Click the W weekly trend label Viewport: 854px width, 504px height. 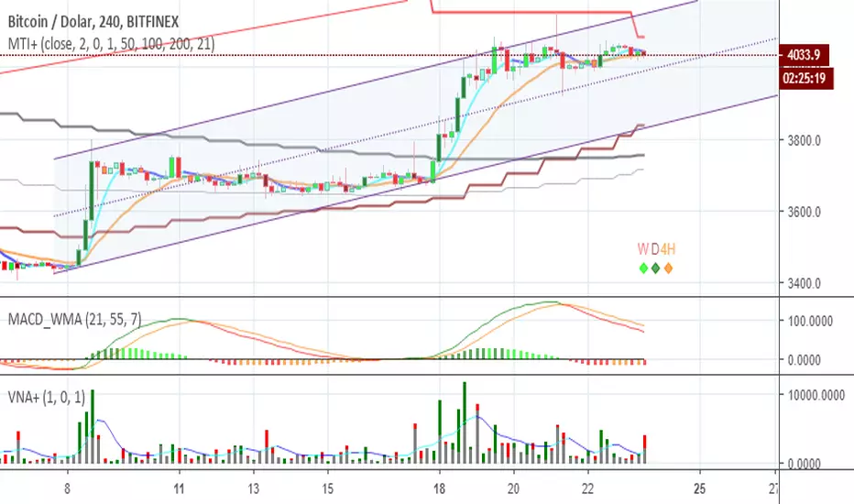pos(642,249)
